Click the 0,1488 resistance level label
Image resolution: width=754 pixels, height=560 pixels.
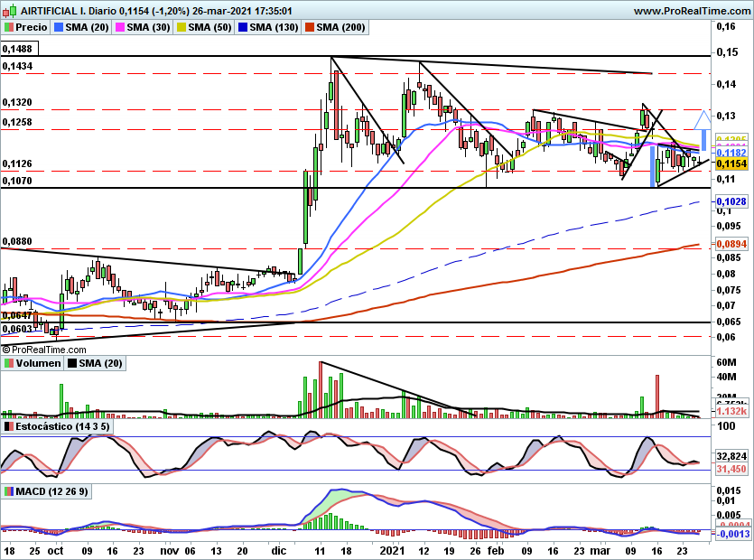click(17, 48)
